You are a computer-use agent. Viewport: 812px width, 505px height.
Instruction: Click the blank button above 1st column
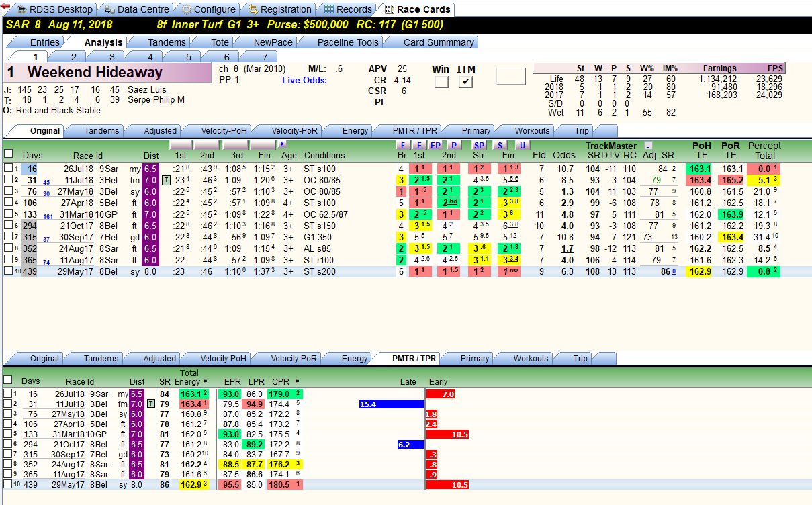[x=181, y=145]
